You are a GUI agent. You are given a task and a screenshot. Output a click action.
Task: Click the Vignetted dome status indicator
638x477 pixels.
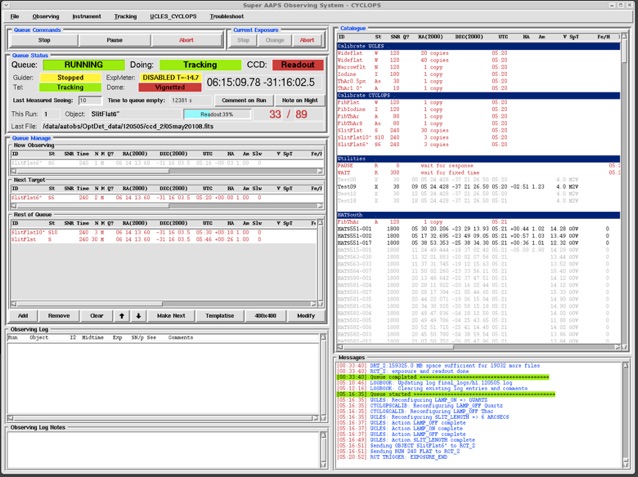pos(170,87)
